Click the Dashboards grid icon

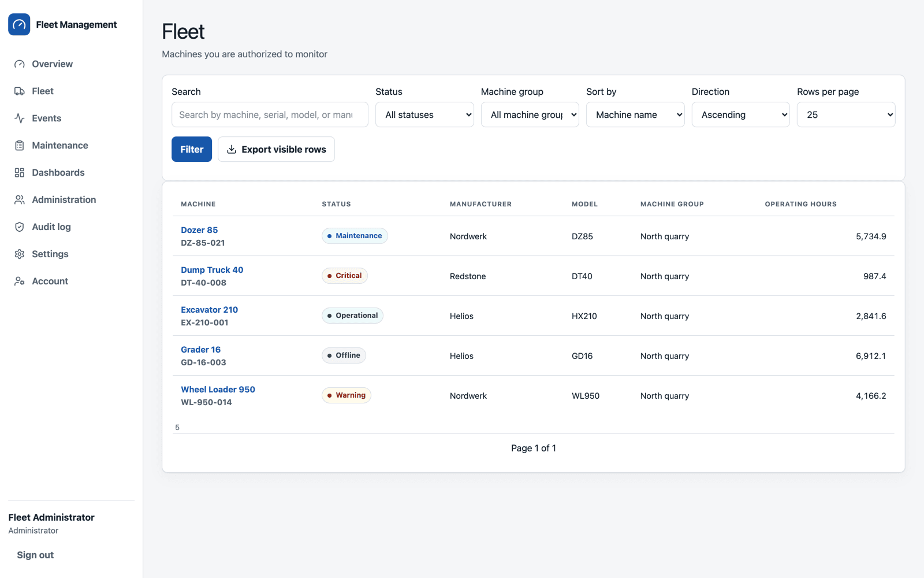click(x=20, y=173)
